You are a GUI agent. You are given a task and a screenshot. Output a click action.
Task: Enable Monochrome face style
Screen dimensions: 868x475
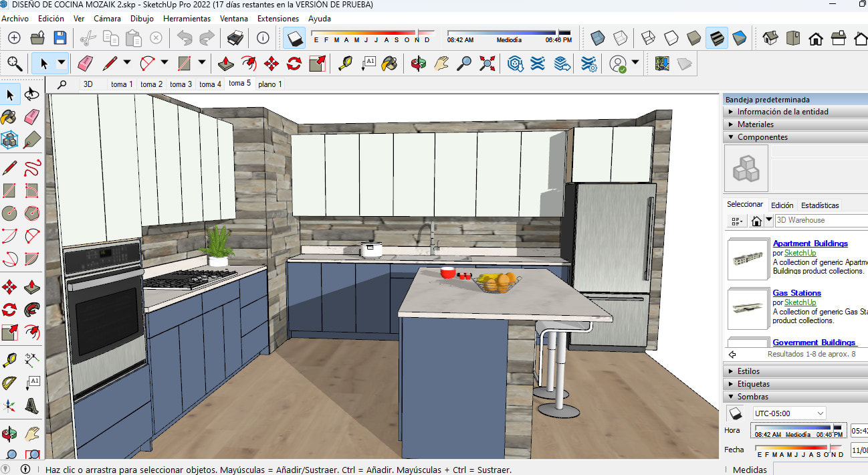(739, 37)
